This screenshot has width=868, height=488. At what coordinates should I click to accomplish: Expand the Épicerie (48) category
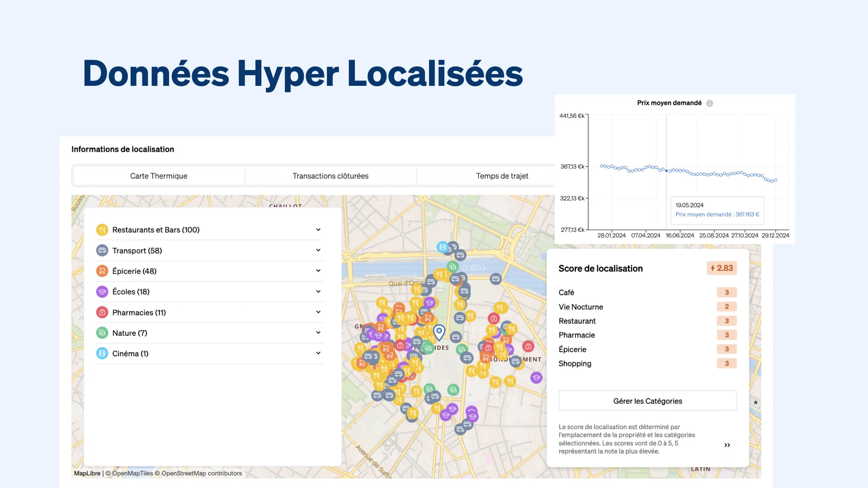coord(318,271)
